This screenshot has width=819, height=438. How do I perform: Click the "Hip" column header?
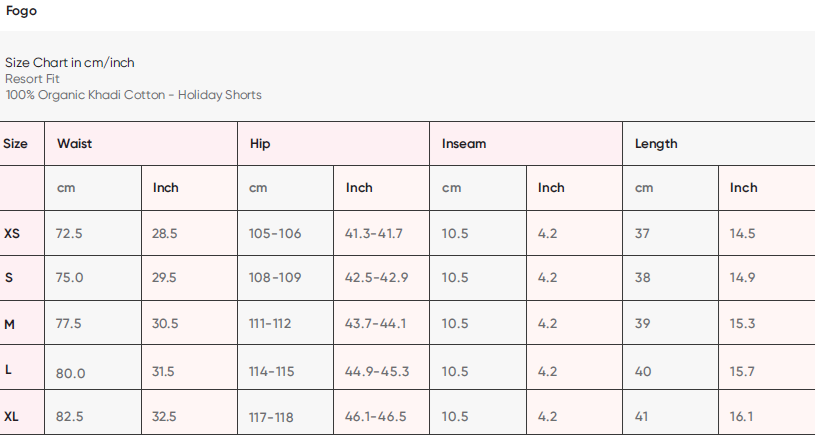click(x=260, y=144)
